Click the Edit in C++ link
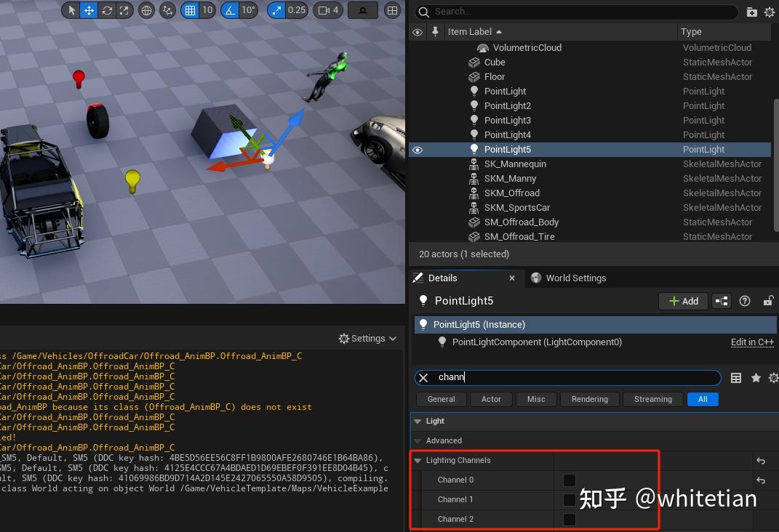This screenshot has width=779, height=532. tap(752, 342)
